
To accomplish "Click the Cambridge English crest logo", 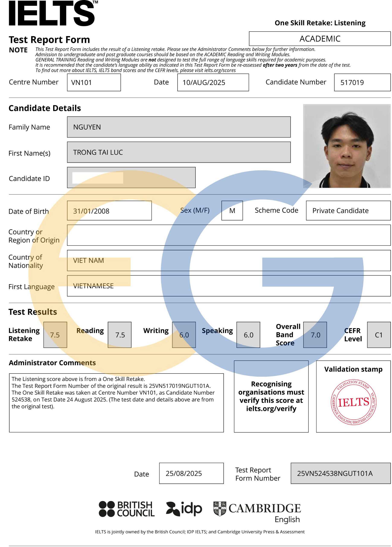I will 220,508.
